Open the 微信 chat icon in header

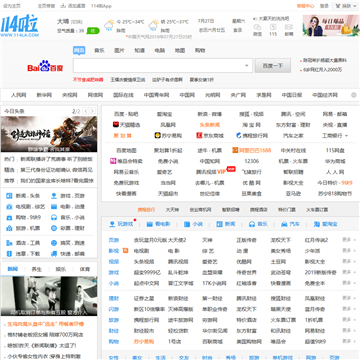click(257, 27)
